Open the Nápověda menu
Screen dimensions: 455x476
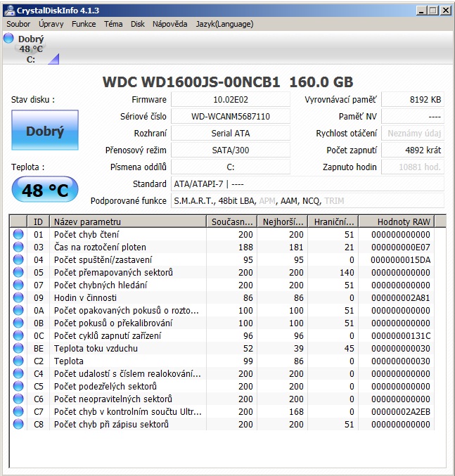click(169, 24)
